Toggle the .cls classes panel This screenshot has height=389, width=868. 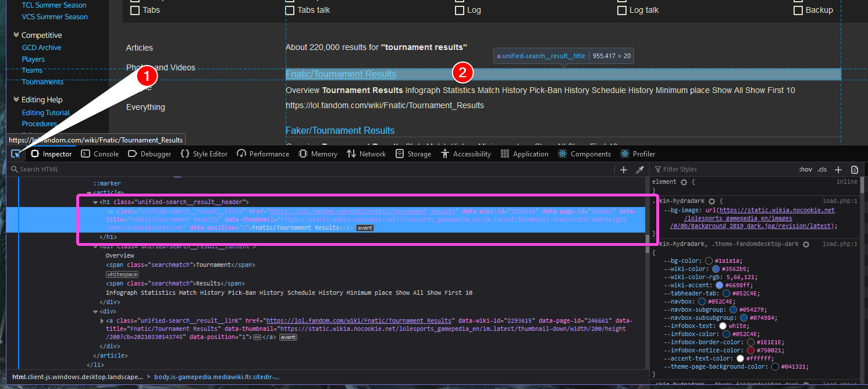[822, 169]
